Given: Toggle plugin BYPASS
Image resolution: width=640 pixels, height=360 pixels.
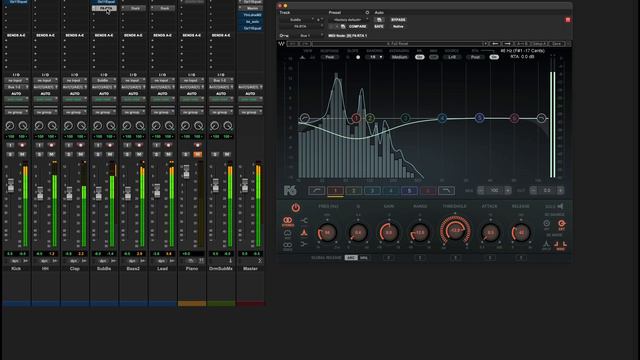Looking at the screenshot, I should (398, 20).
